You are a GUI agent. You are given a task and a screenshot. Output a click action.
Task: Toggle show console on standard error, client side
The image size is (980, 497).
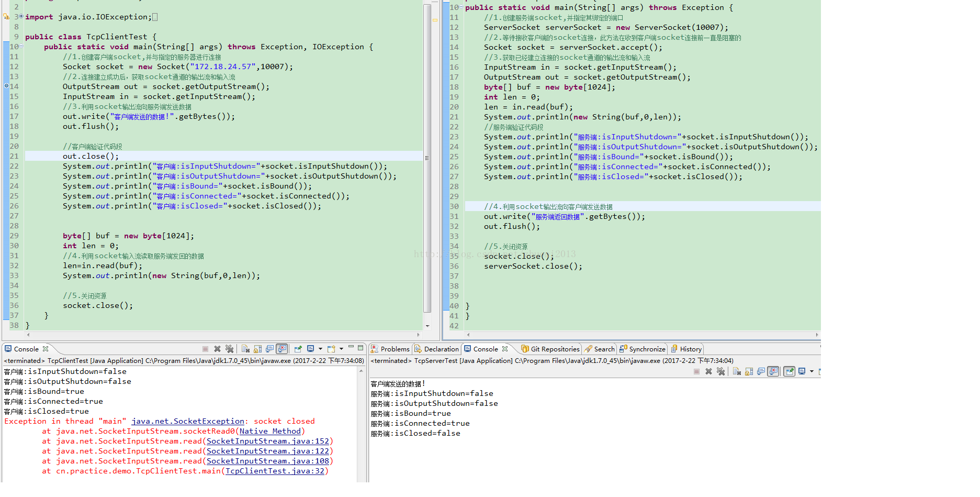282,349
